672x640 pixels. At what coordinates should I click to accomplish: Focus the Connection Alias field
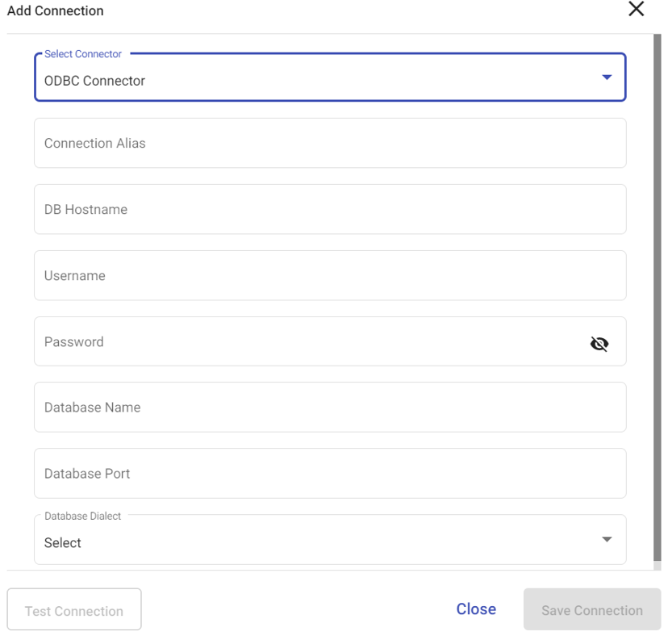tap(330, 143)
